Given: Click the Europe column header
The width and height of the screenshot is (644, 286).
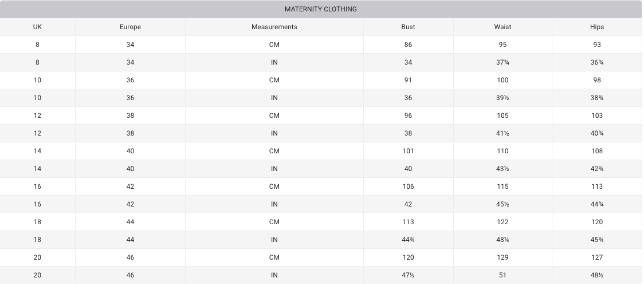Looking at the screenshot, I should [x=130, y=27].
